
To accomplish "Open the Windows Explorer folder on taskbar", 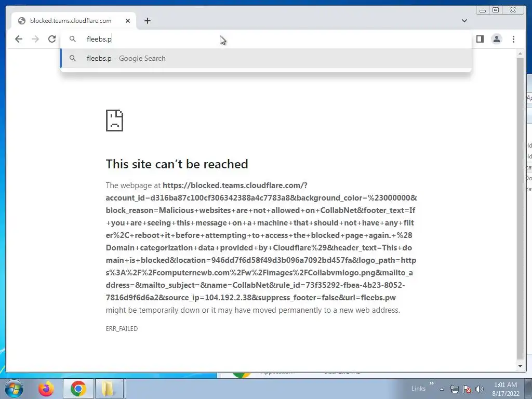I will tap(109, 389).
